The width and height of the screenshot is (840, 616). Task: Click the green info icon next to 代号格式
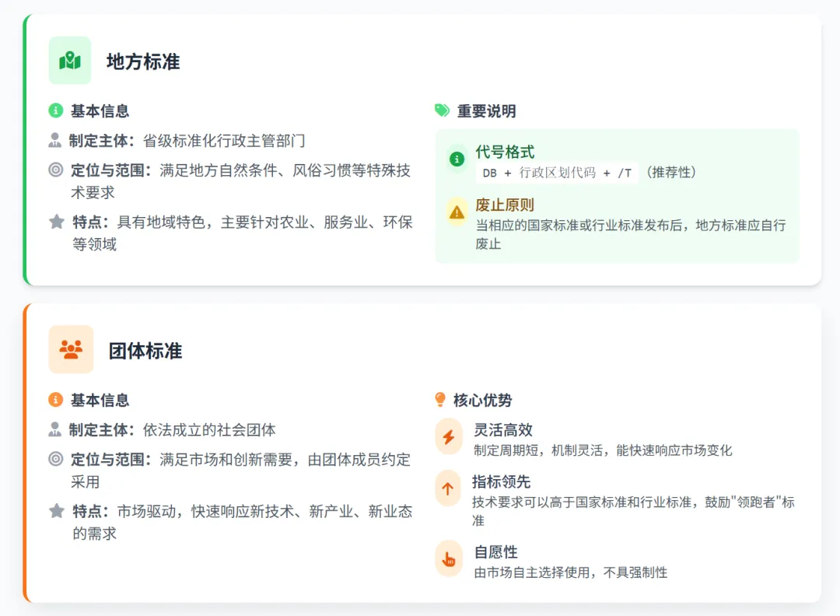click(x=457, y=160)
